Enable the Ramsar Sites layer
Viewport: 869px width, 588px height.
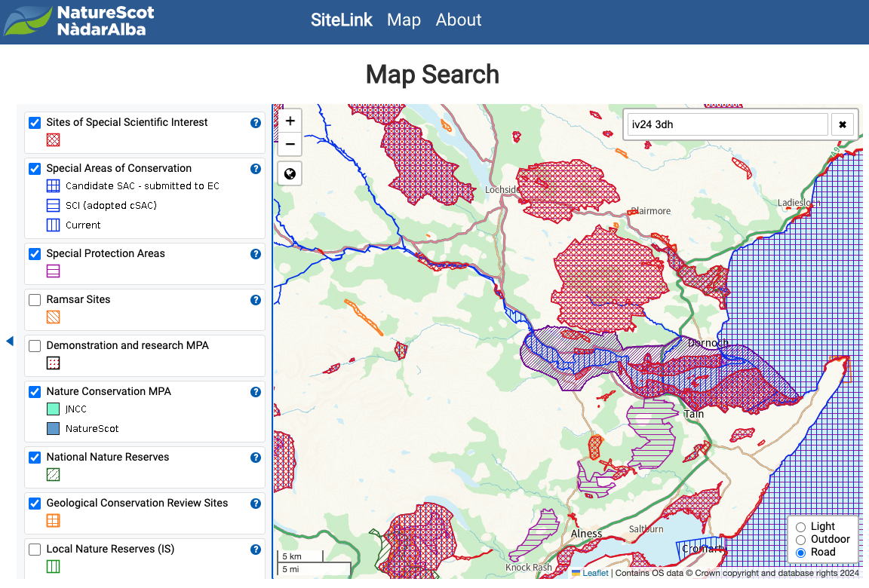34,299
